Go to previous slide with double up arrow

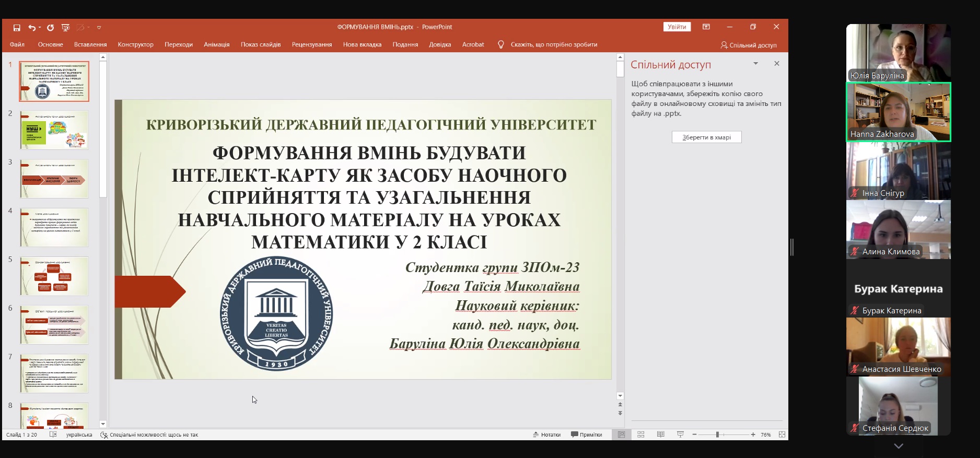620,404
